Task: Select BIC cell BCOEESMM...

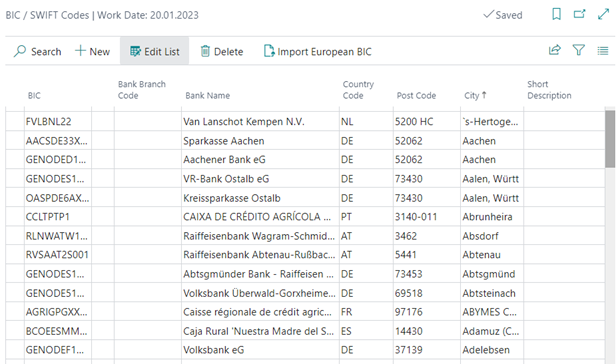Action: tap(58, 331)
